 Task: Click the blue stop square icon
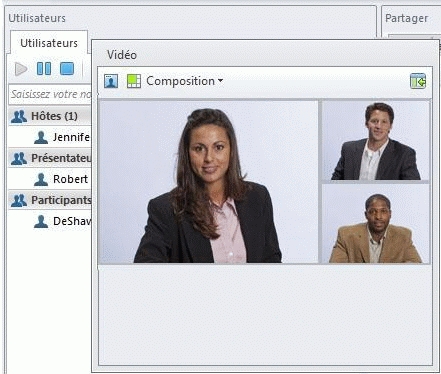[67, 69]
